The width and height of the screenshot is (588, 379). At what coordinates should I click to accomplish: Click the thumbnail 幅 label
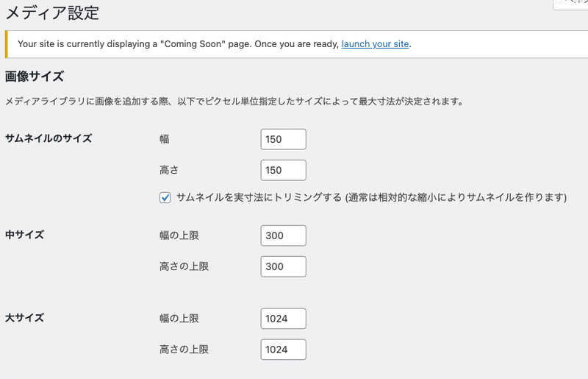click(x=164, y=138)
